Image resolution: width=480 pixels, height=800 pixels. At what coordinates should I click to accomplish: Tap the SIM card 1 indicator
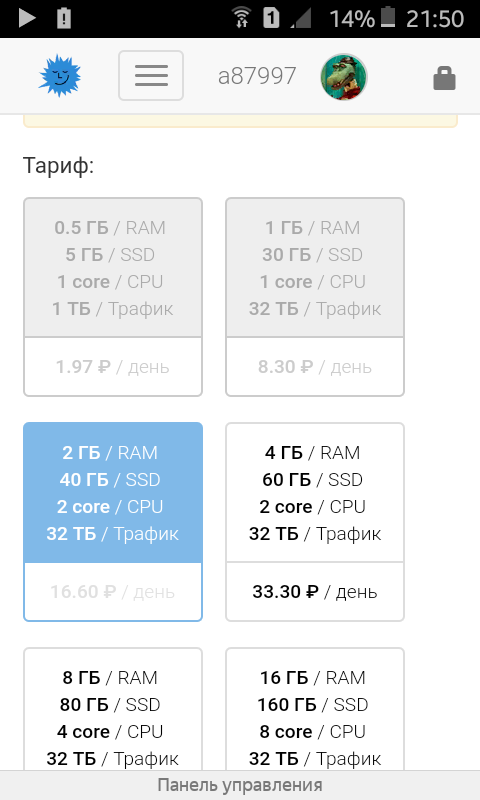tap(271, 18)
